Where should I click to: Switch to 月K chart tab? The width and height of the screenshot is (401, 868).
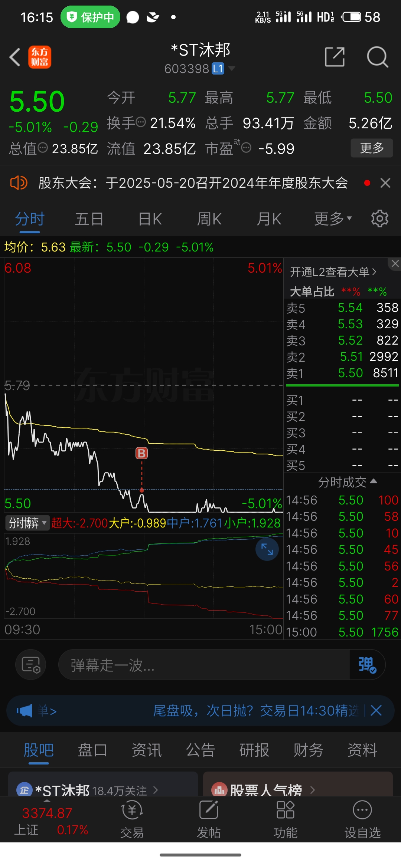click(269, 219)
